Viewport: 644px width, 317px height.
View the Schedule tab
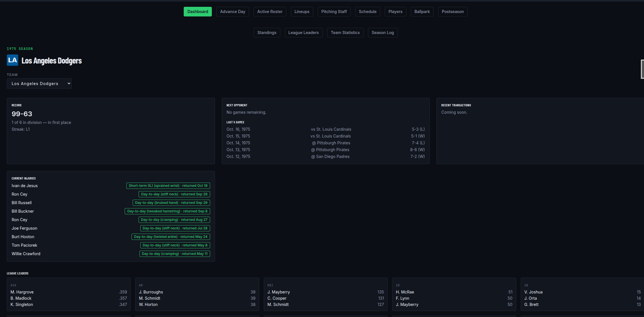[x=367, y=12]
